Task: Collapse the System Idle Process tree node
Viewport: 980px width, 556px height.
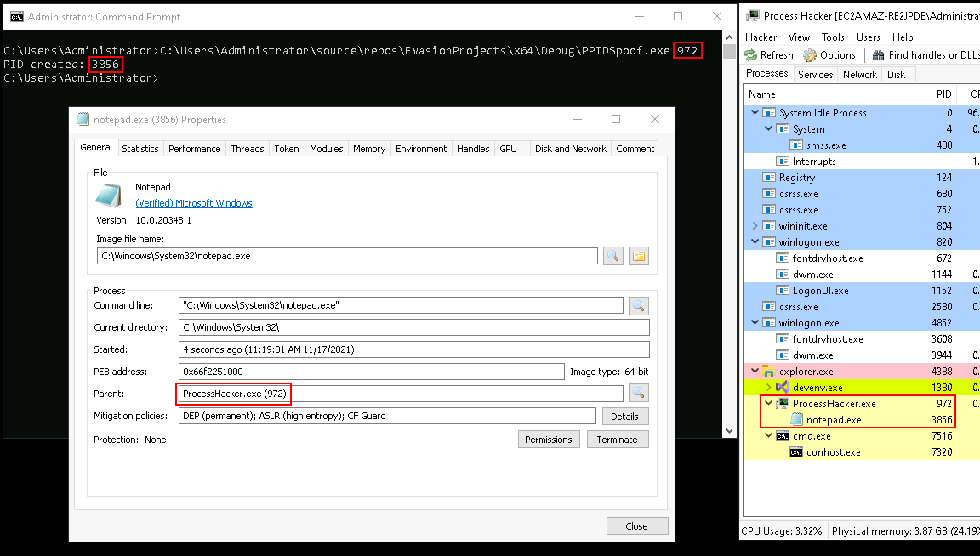Action: [755, 113]
